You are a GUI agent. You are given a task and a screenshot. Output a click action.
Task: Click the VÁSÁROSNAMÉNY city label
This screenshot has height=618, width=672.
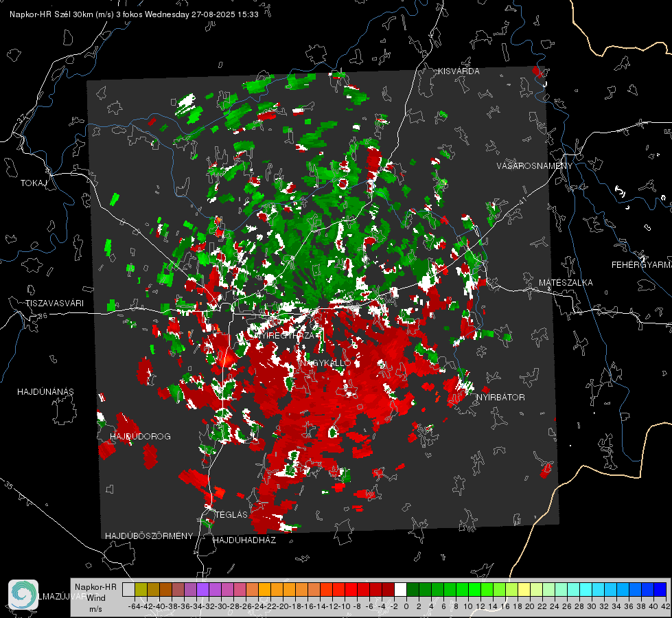pyautogui.click(x=535, y=166)
